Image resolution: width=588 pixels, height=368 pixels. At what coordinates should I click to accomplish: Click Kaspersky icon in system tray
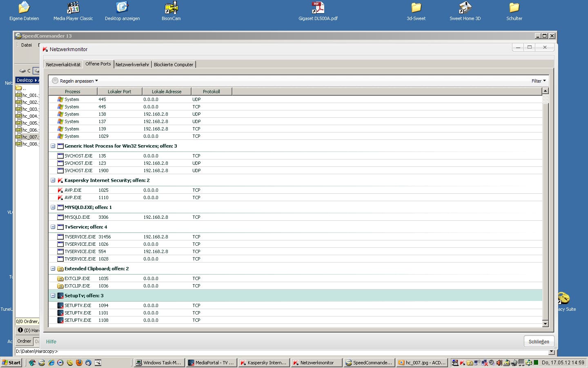[x=463, y=363]
